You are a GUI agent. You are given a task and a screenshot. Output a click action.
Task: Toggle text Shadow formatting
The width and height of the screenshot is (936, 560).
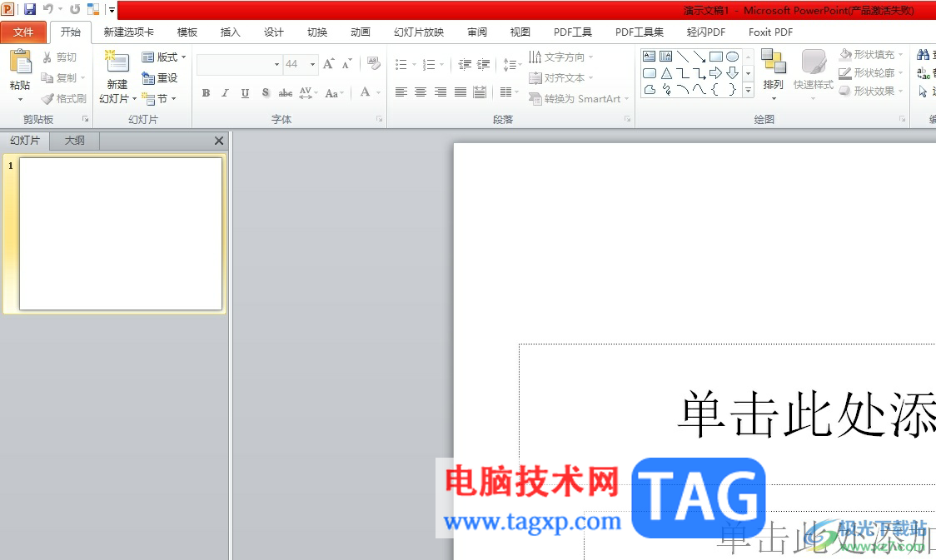tap(266, 93)
